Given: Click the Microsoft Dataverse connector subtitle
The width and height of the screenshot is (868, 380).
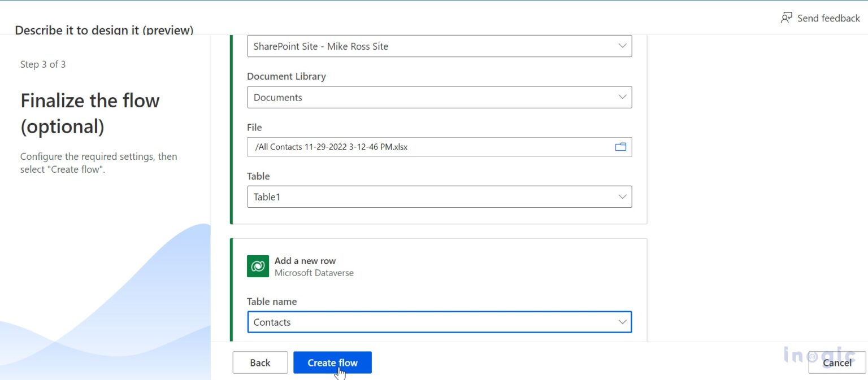Looking at the screenshot, I should point(314,273).
